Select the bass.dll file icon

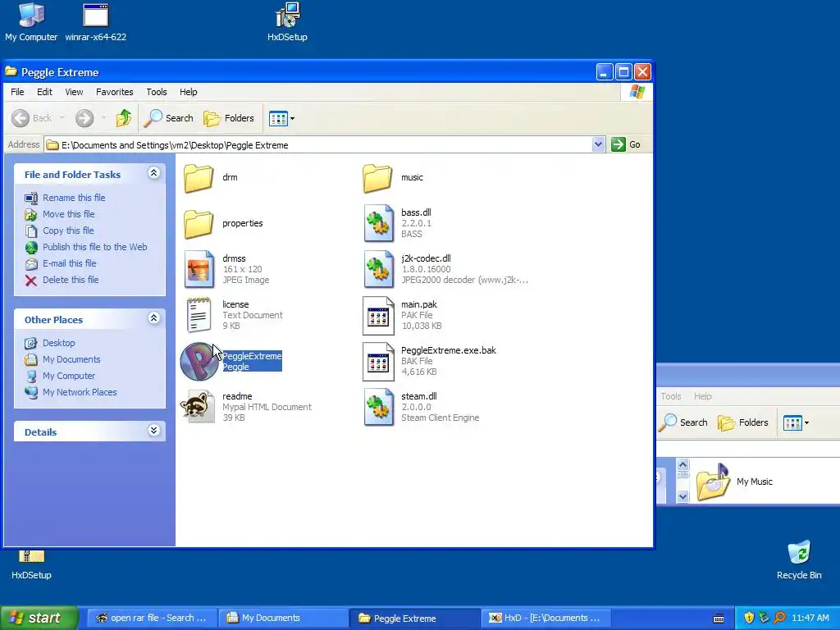[378, 223]
